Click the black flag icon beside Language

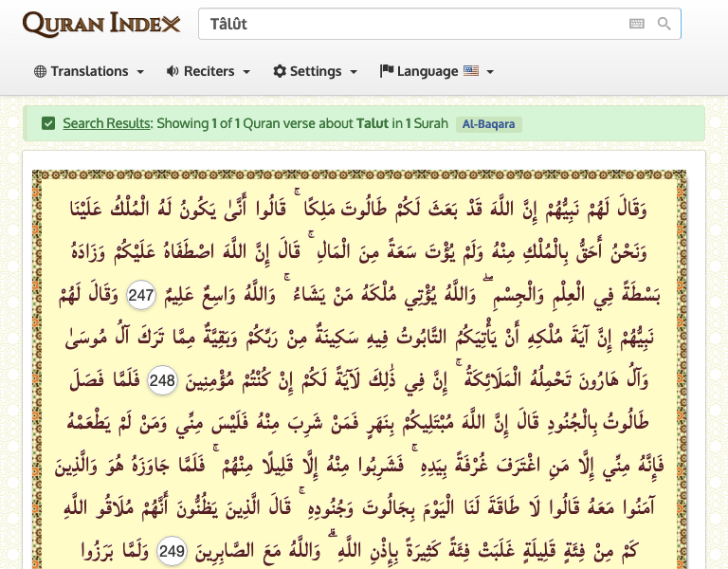tap(386, 71)
